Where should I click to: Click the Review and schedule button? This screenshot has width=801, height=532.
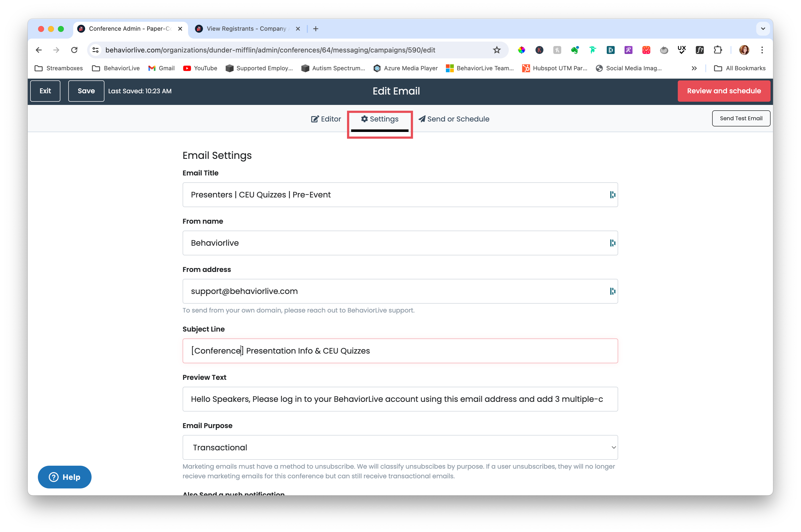coord(724,91)
